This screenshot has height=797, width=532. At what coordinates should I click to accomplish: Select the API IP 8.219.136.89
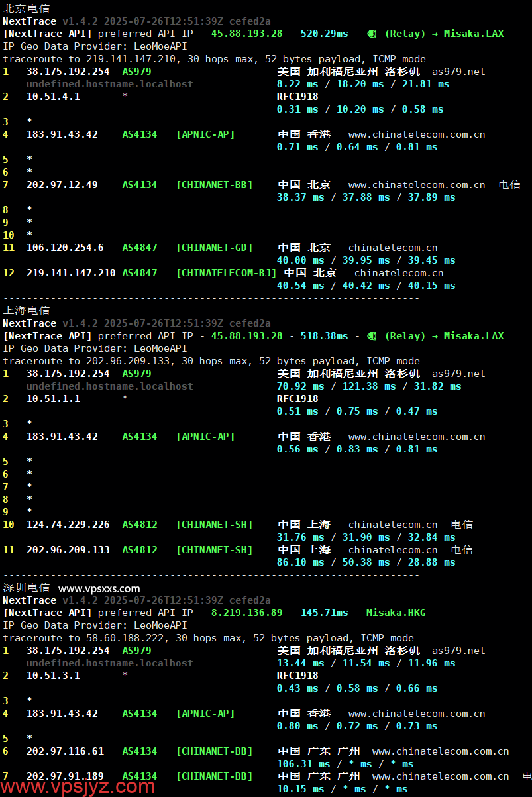(x=246, y=613)
